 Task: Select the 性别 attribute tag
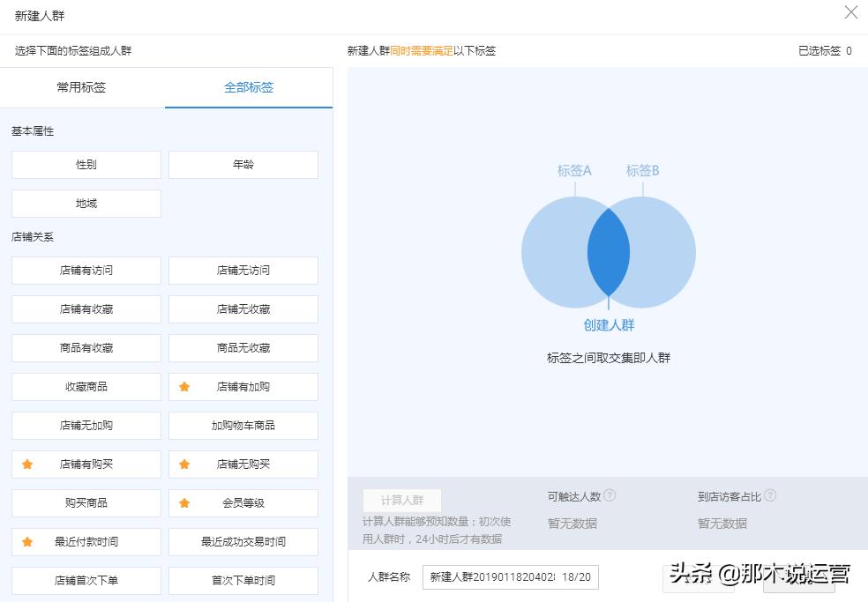pyautogui.click(x=86, y=164)
